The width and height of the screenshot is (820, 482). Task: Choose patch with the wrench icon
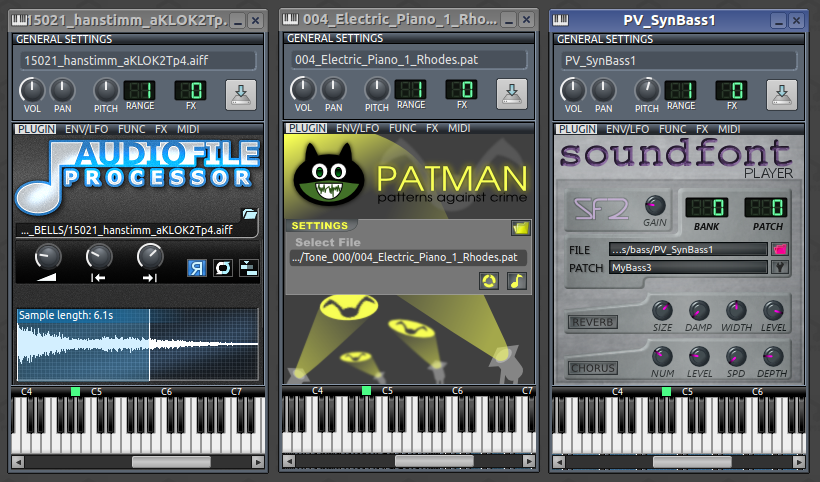pos(778,267)
